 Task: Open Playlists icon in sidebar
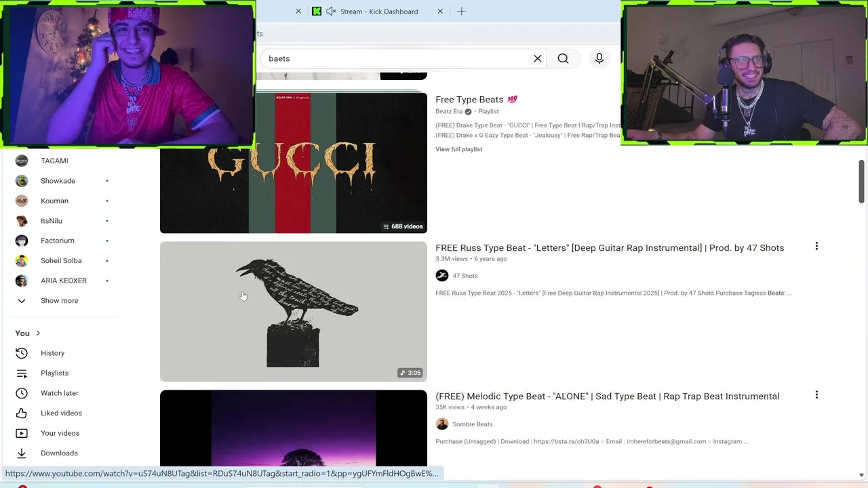(22, 373)
